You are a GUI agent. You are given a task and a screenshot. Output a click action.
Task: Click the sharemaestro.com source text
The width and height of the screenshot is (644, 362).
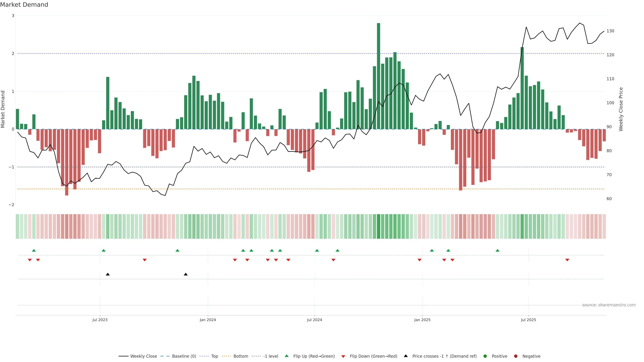pos(609,305)
